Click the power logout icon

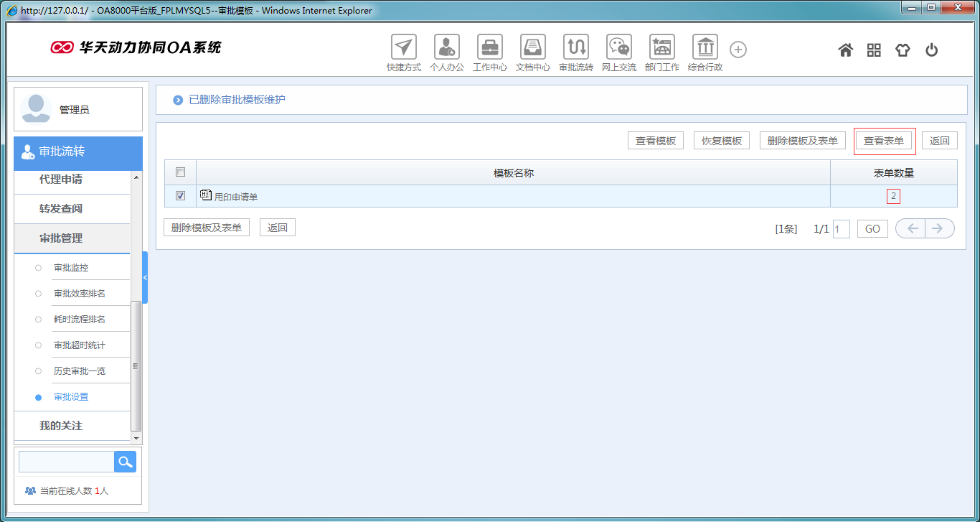931,50
